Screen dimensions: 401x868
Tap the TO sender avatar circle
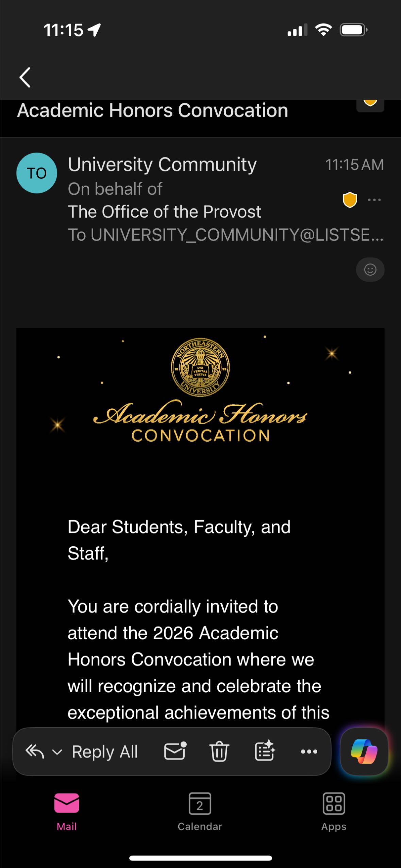tap(37, 173)
